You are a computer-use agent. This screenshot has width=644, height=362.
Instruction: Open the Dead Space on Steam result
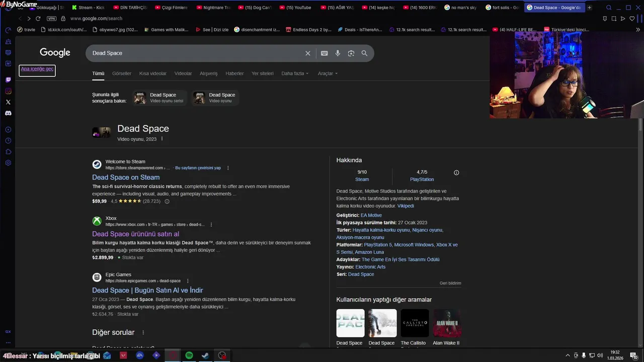point(126,177)
